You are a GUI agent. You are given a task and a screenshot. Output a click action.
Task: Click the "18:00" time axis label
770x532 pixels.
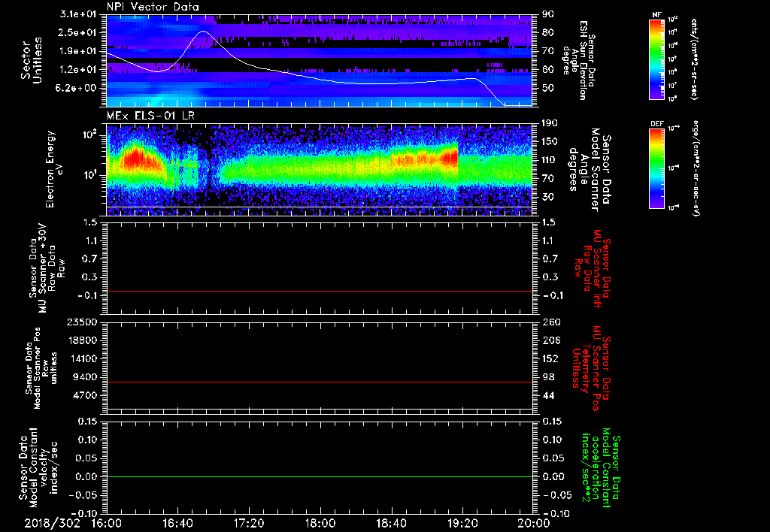pos(320,523)
